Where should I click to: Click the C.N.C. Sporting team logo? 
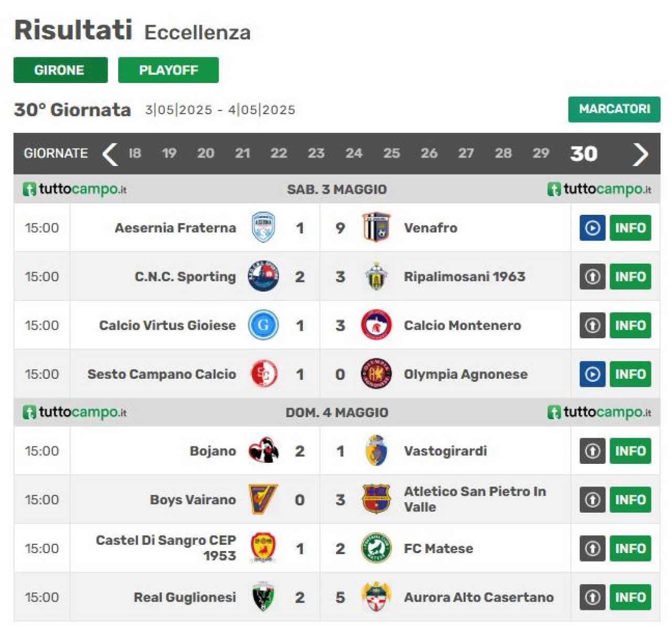pos(263,276)
